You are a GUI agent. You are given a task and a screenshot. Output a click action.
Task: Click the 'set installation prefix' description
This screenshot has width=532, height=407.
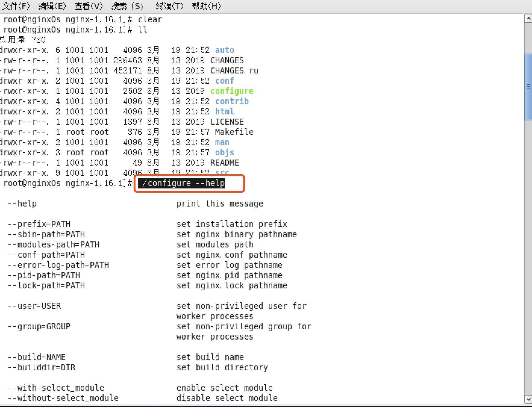click(x=232, y=224)
